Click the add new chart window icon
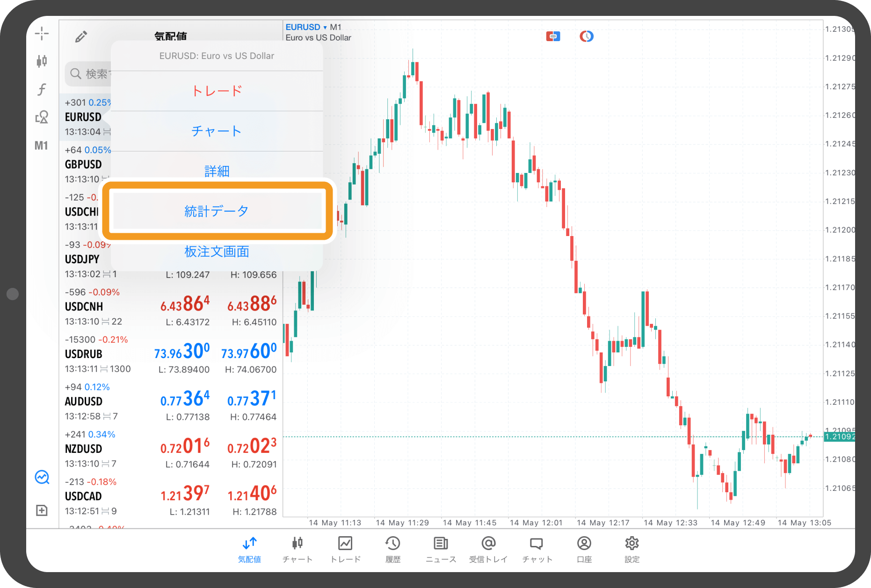Screen dimensions: 871x588 42,510
